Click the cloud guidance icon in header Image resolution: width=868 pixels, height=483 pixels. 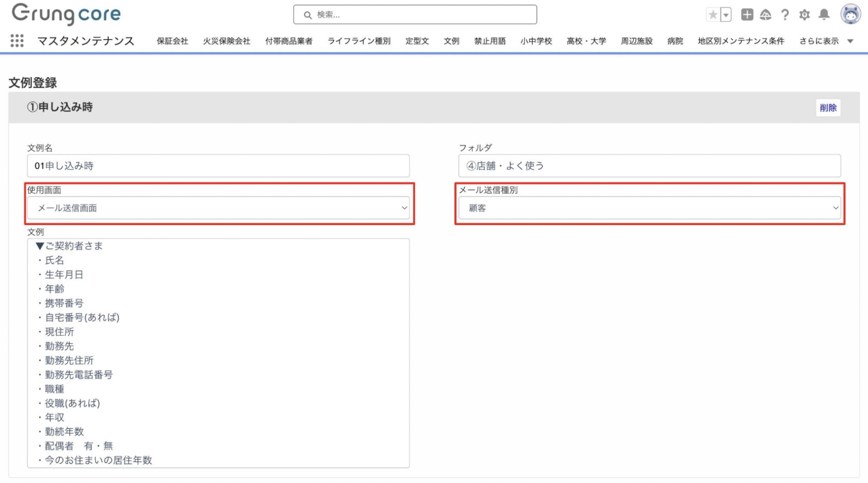point(765,15)
